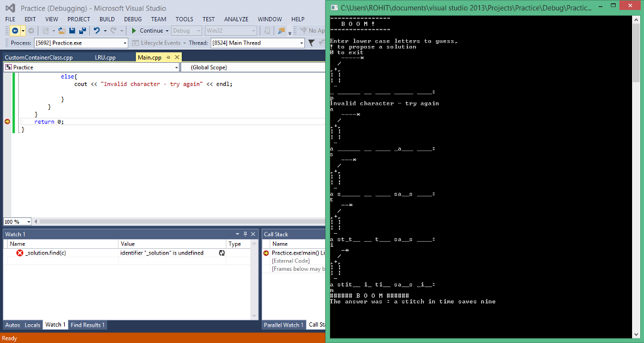Screen dimensions: 644x343
Task: Open the PROJECT menu
Action: point(79,19)
